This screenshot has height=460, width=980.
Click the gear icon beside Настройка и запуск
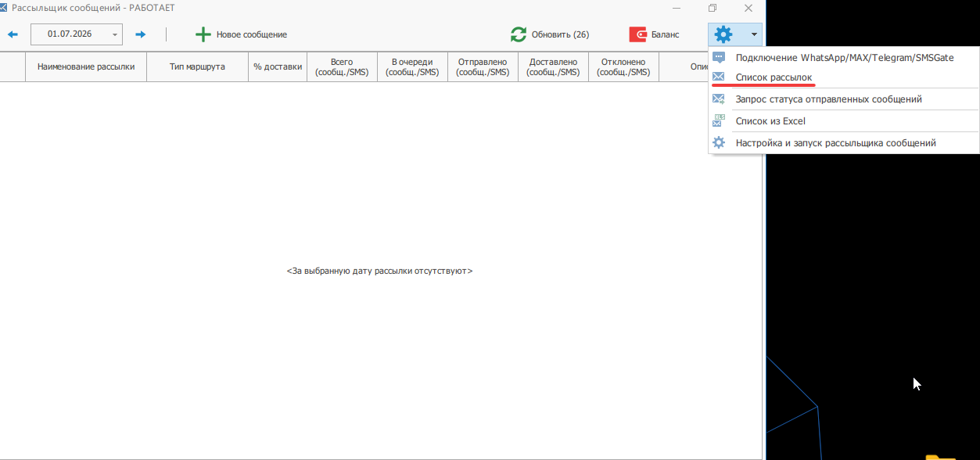tap(719, 143)
